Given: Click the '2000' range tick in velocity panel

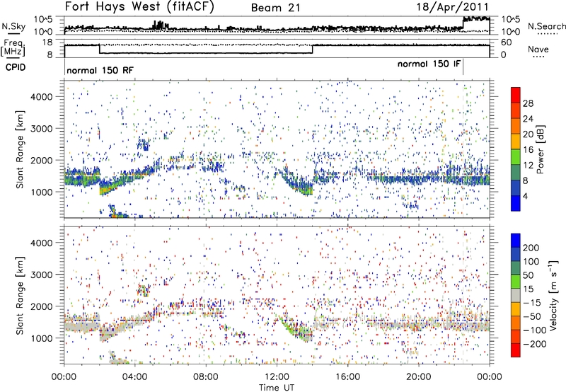Looking at the screenshot, I should tap(42, 306).
